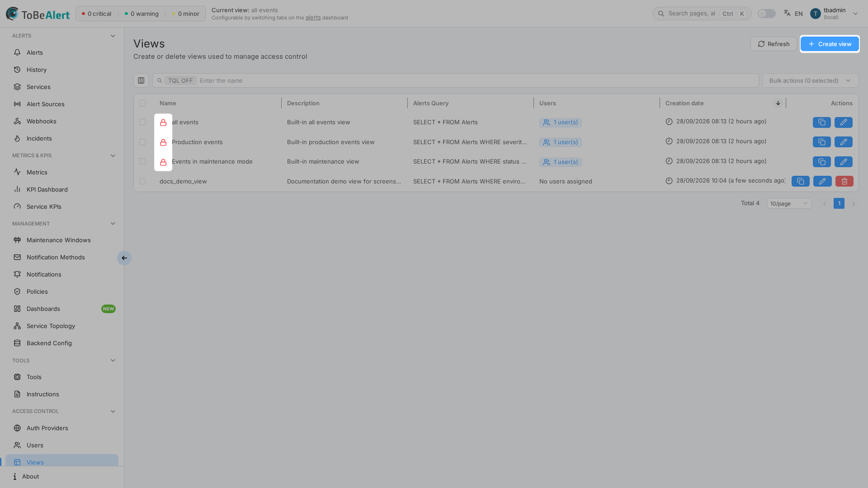Select the 'Production events' row checkbox
Viewport: 868px width, 488px height.
click(x=142, y=142)
